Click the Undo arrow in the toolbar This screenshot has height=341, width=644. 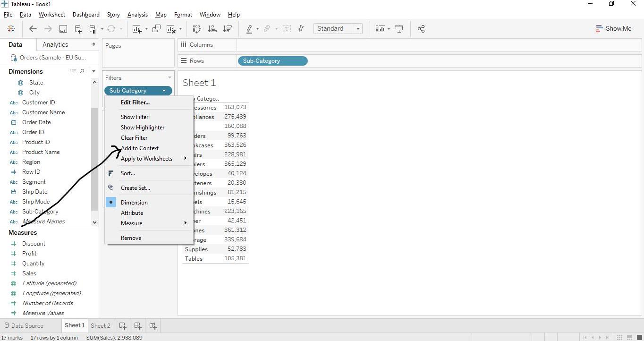[33, 28]
